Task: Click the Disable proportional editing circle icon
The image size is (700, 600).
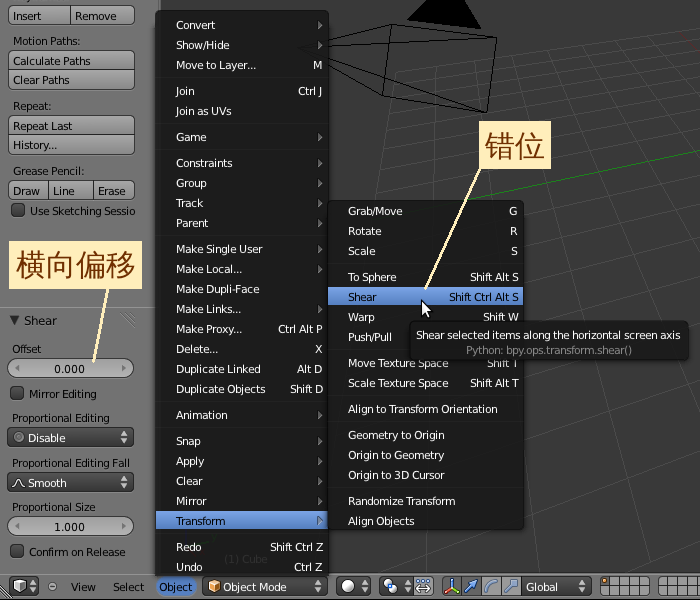Action: [19, 437]
